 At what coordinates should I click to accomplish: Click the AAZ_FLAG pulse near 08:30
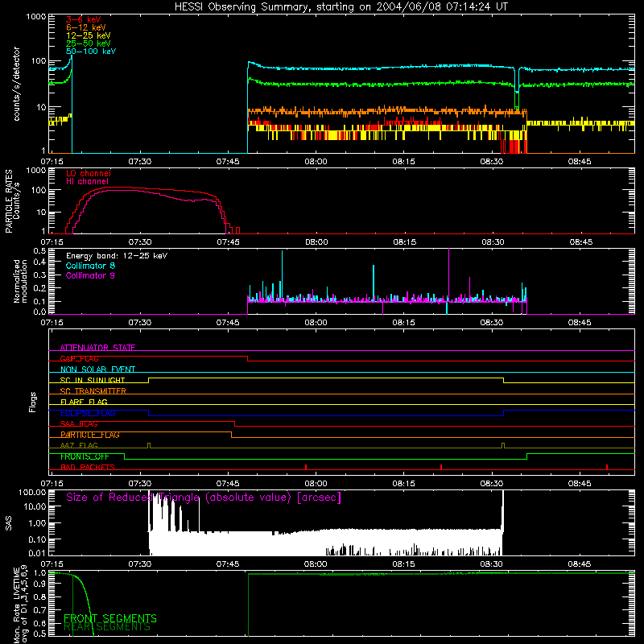[x=503, y=446]
